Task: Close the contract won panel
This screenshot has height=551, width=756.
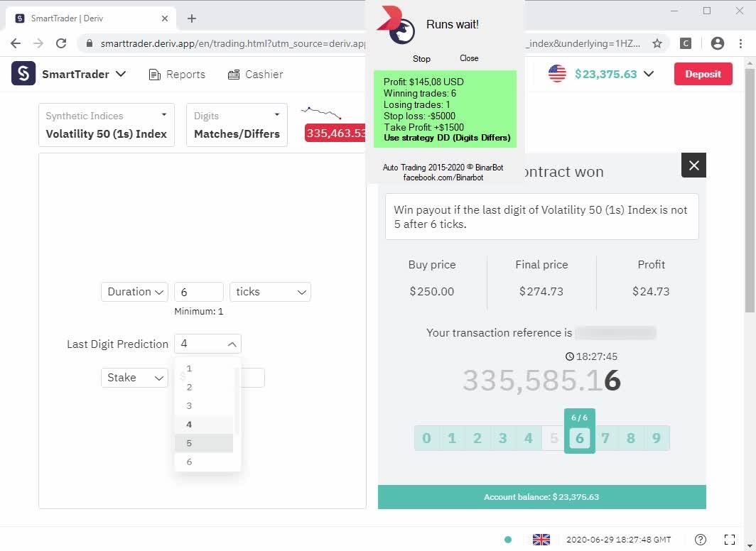Action: point(693,165)
